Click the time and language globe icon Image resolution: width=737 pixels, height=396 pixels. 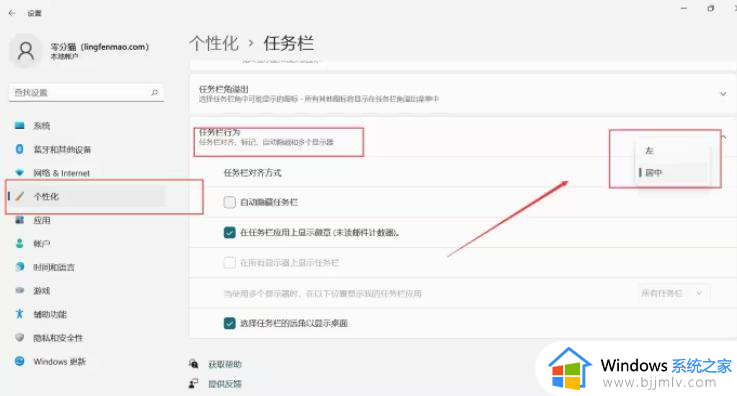(x=19, y=267)
